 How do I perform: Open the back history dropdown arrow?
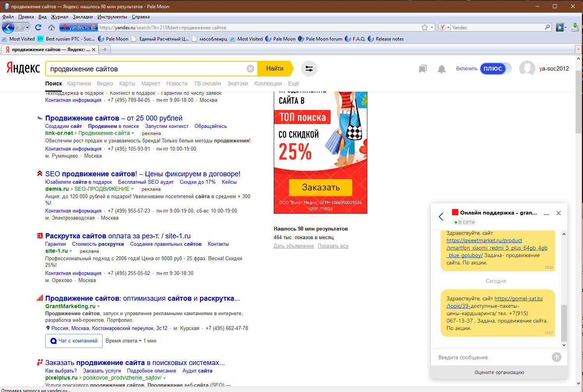27,28
